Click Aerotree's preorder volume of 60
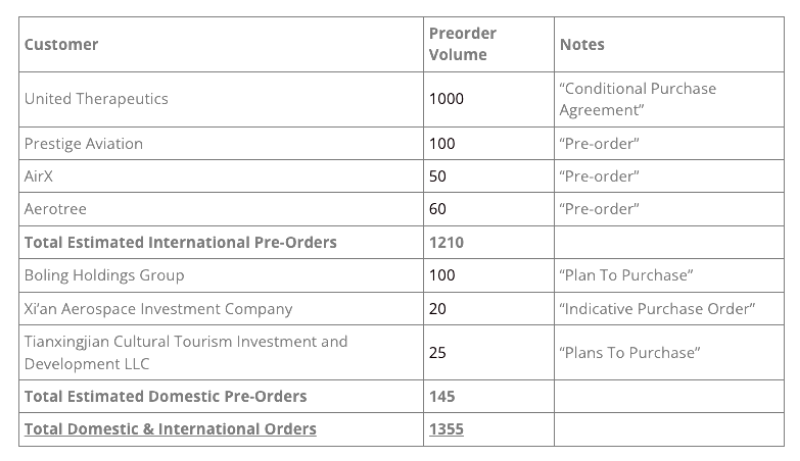 point(438,209)
